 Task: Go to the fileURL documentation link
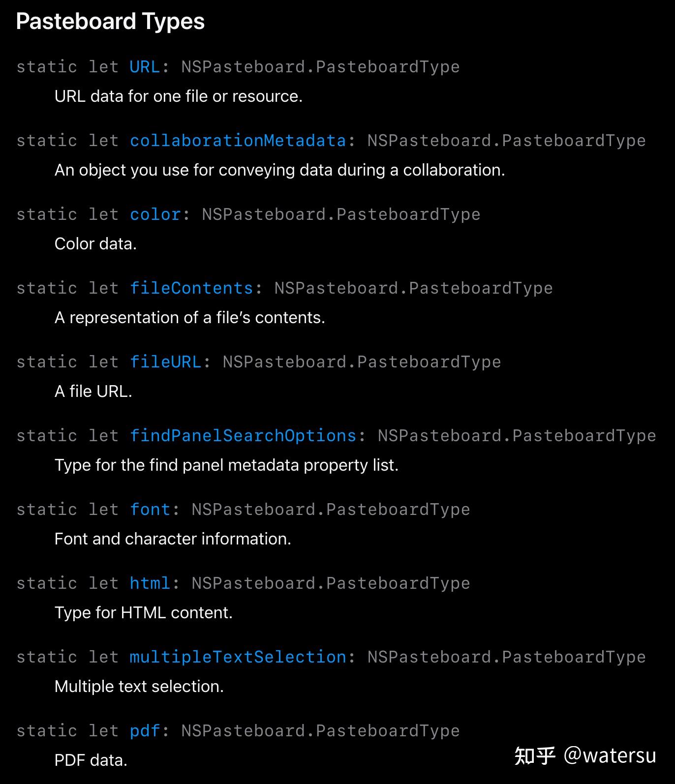click(165, 362)
